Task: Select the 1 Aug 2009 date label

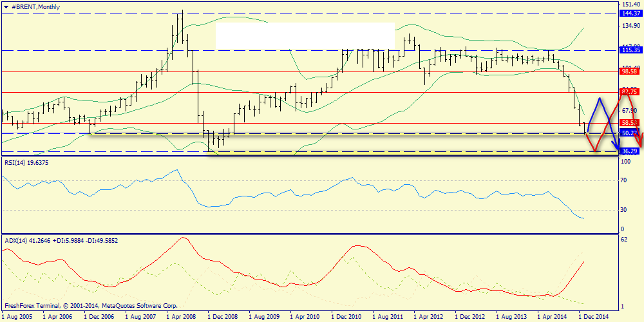Action: coord(263,317)
